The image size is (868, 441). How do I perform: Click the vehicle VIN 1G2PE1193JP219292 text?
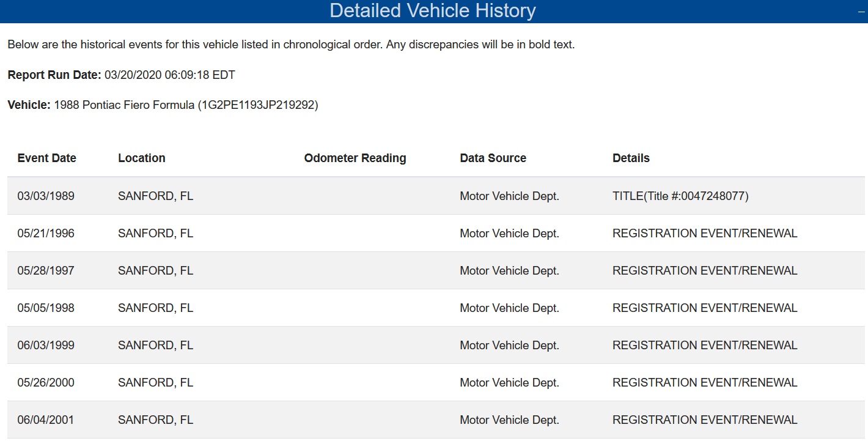(x=257, y=105)
